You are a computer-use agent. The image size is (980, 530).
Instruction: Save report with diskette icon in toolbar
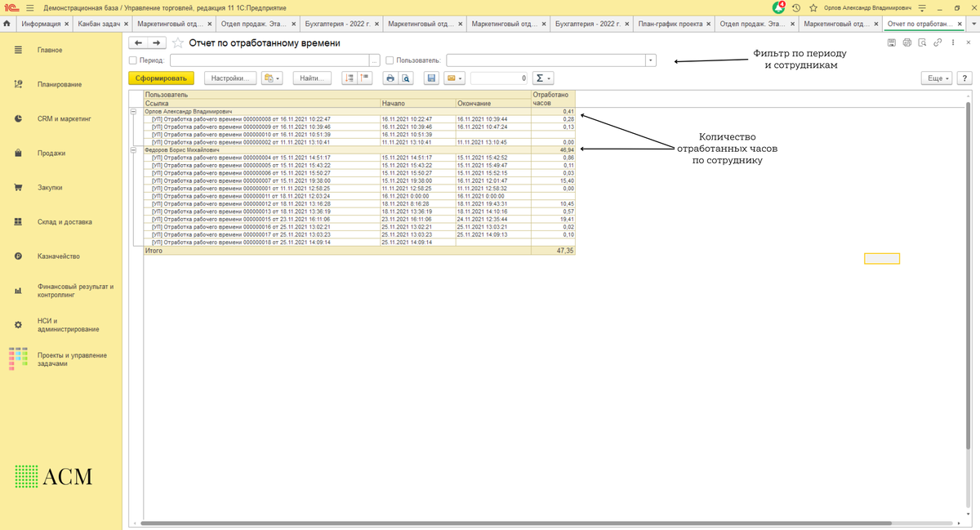431,78
